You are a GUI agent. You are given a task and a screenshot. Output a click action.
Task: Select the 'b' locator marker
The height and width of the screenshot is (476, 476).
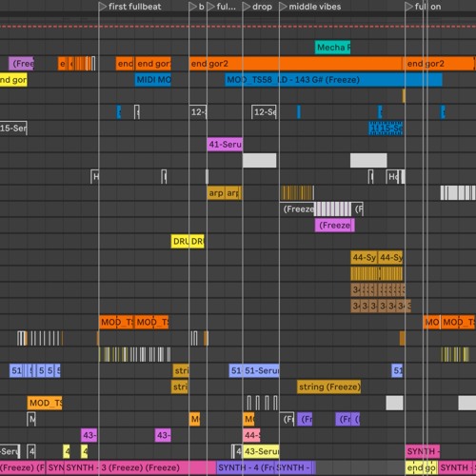point(197,7)
